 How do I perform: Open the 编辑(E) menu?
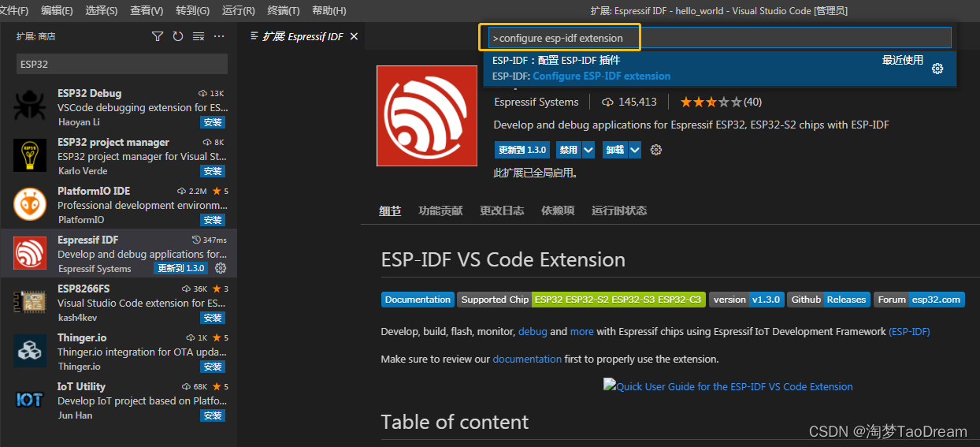57,10
